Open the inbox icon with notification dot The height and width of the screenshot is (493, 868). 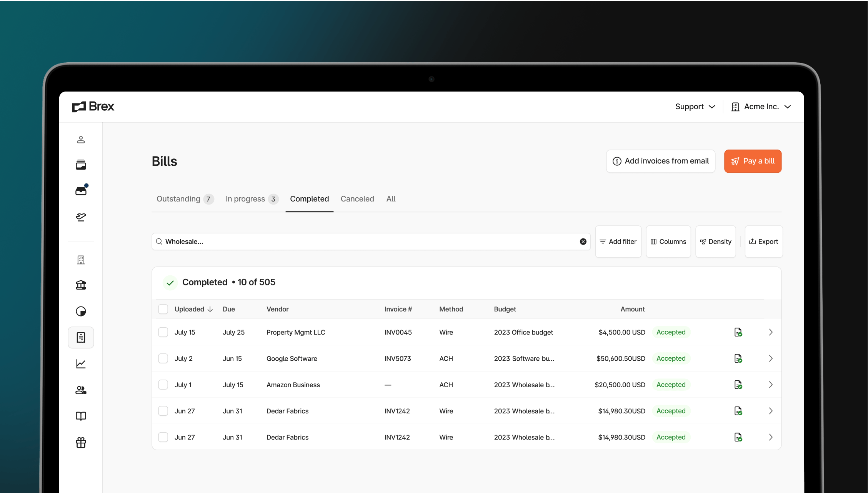click(81, 190)
